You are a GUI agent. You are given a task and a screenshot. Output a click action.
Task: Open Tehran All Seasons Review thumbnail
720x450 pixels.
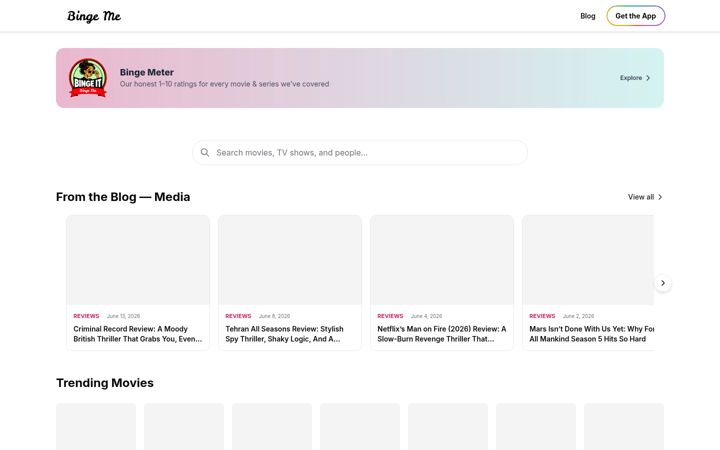coord(290,260)
